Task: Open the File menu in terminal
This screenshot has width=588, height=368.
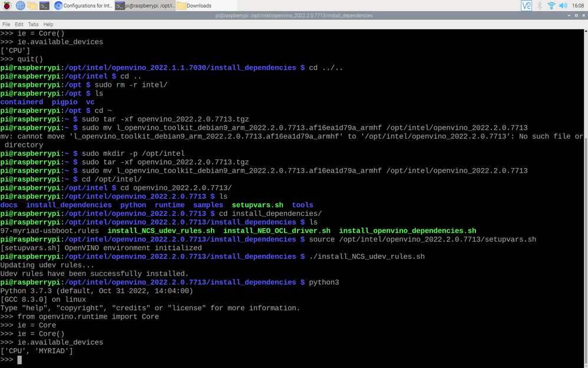Action: [6, 24]
